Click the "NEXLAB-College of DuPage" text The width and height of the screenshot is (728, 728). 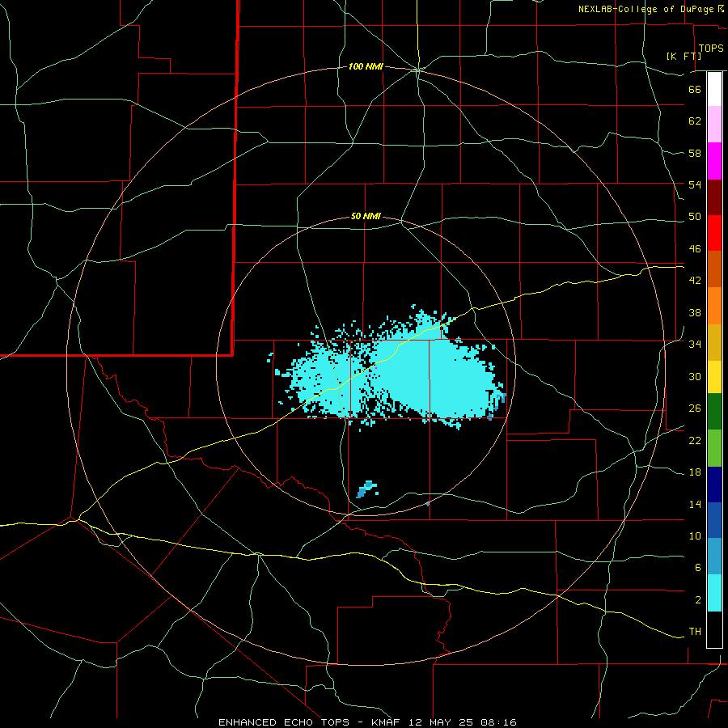(x=645, y=9)
